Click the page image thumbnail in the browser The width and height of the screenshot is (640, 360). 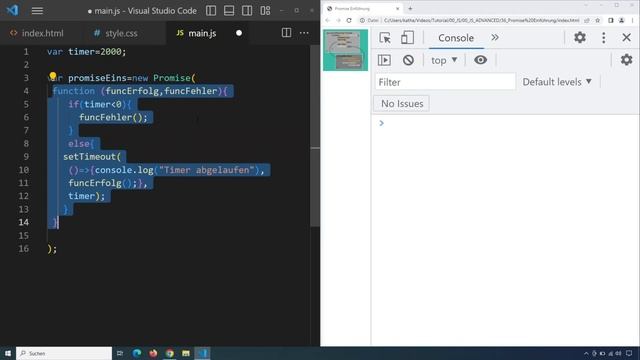[345, 50]
